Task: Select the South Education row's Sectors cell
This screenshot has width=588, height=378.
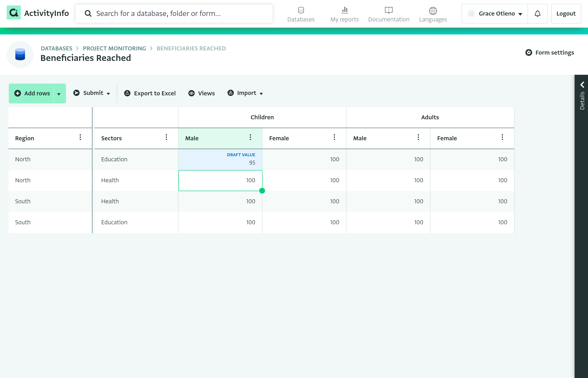Action: point(136,222)
